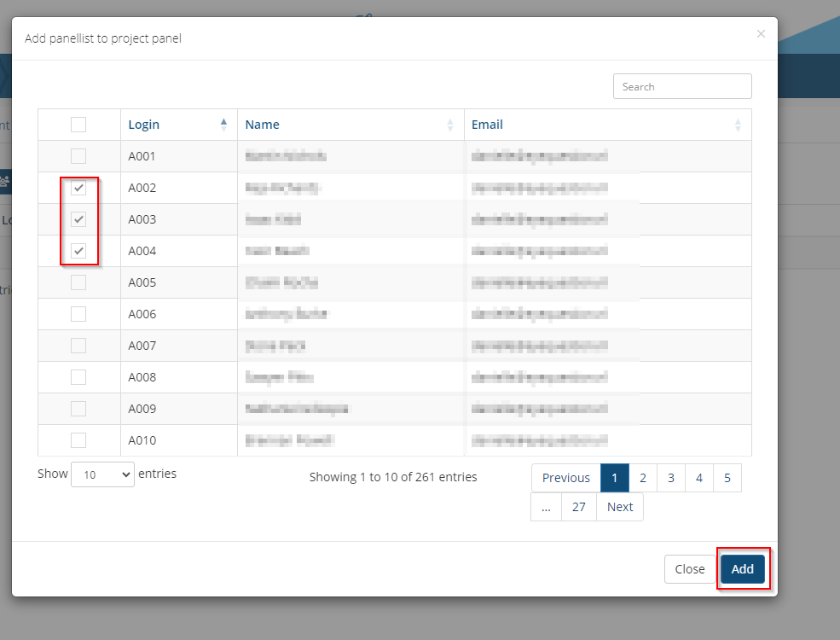
Task: Select the A010 row checkbox
Action: (78, 440)
